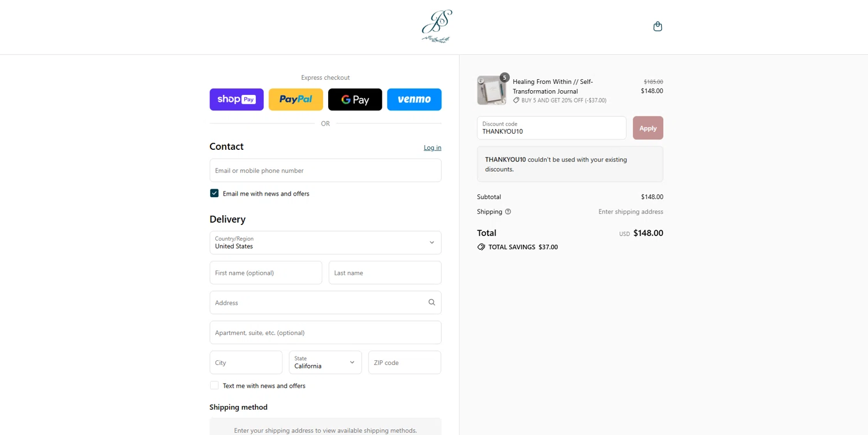Click into the Address field

[x=325, y=303]
